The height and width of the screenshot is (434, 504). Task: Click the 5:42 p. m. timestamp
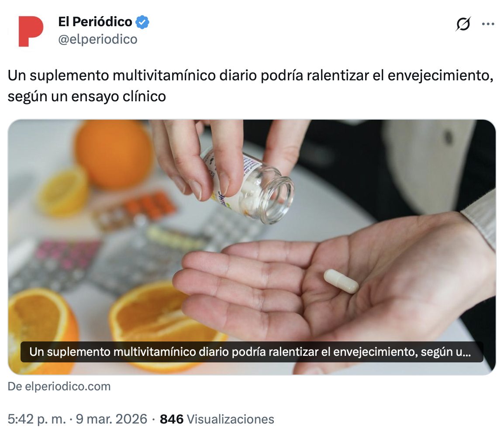pos(37,419)
